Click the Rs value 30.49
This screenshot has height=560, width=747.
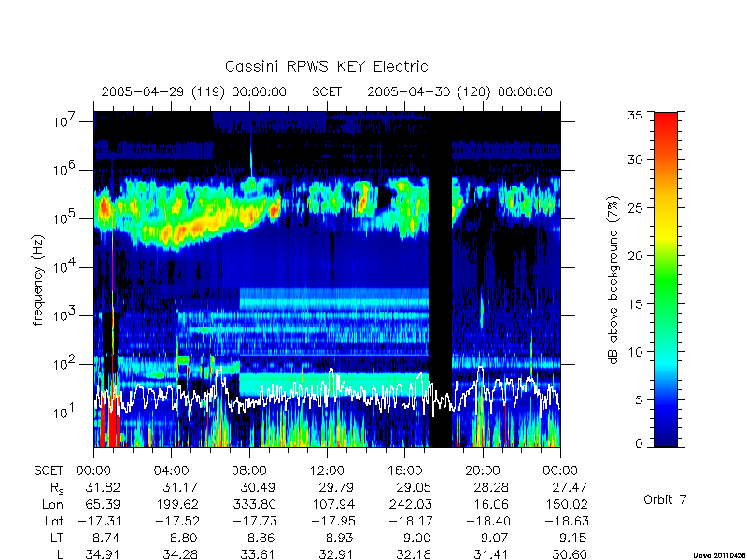[x=258, y=487]
